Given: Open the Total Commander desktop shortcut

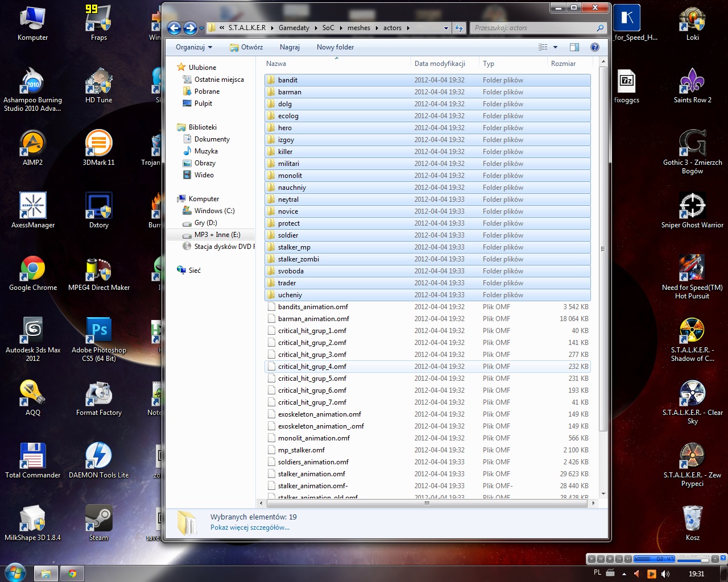Looking at the screenshot, I should 33,462.
